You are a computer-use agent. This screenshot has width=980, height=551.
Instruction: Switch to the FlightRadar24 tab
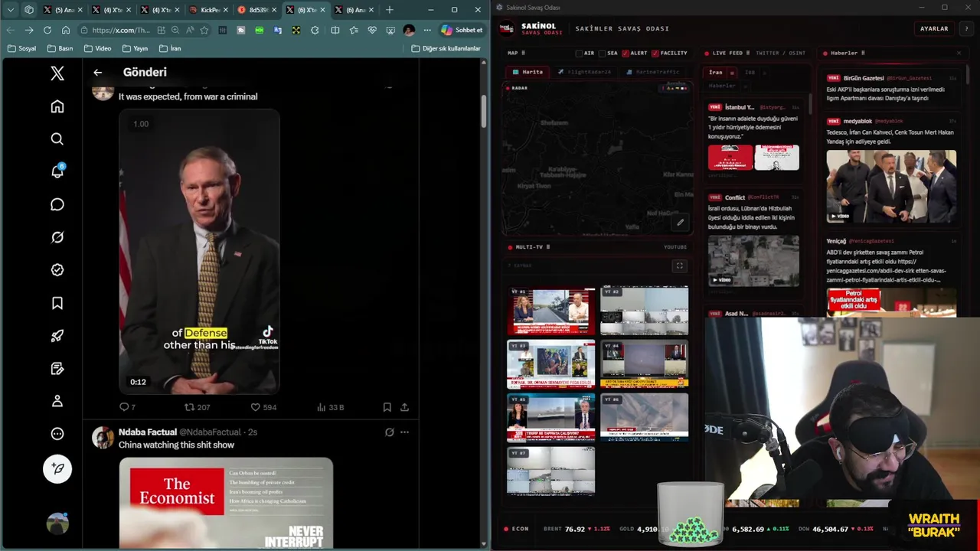tap(585, 72)
